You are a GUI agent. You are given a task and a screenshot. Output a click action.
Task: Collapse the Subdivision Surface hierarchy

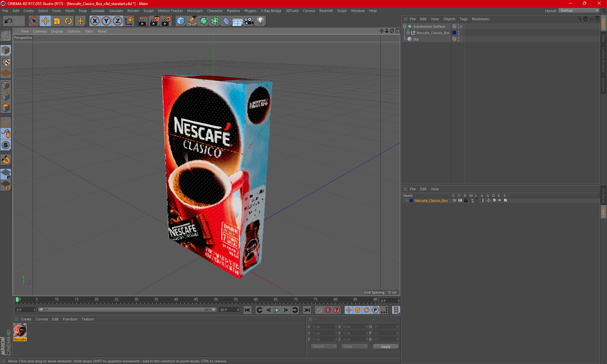(x=405, y=27)
